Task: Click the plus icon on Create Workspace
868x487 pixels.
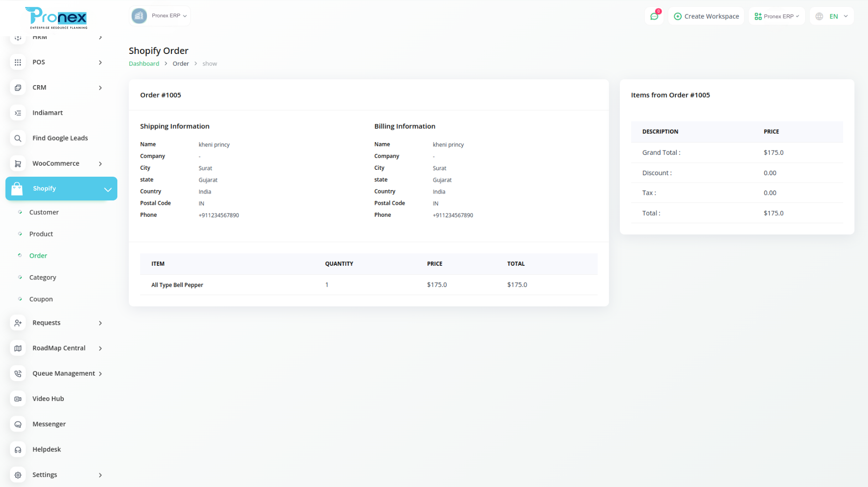Action: click(x=677, y=16)
